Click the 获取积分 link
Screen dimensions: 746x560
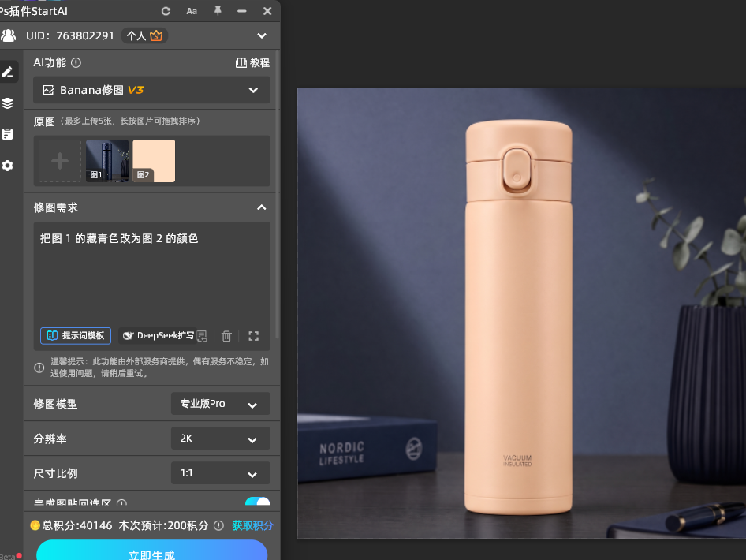[x=252, y=525]
